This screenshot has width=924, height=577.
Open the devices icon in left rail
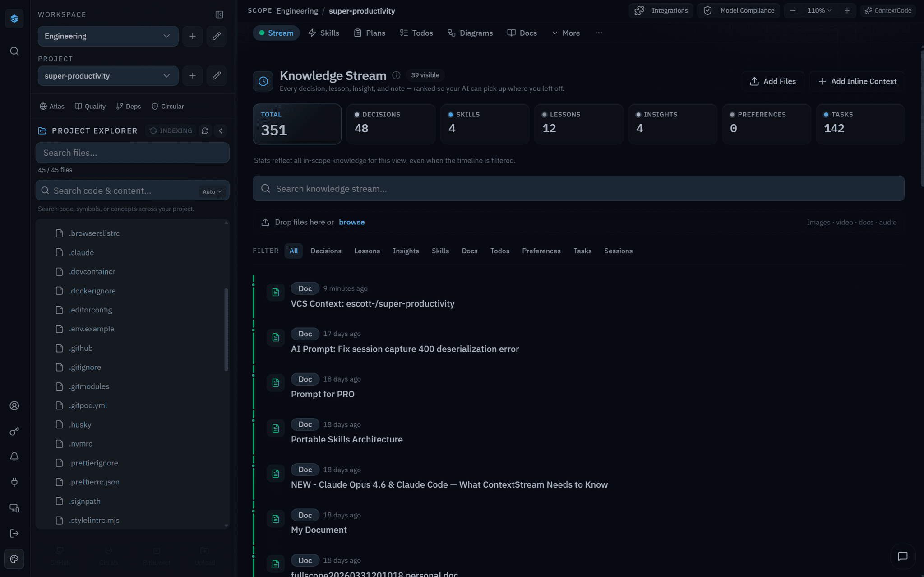click(14, 508)
